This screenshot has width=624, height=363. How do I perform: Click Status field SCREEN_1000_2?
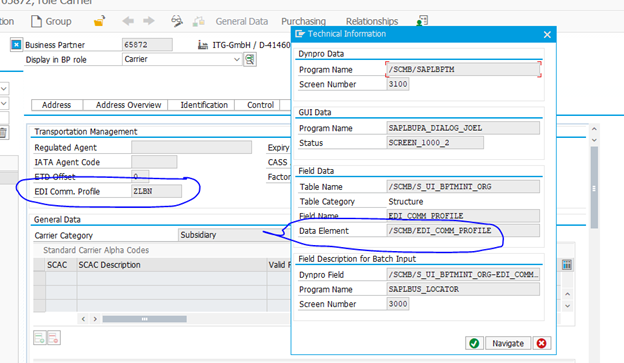[x=435, y=142]
